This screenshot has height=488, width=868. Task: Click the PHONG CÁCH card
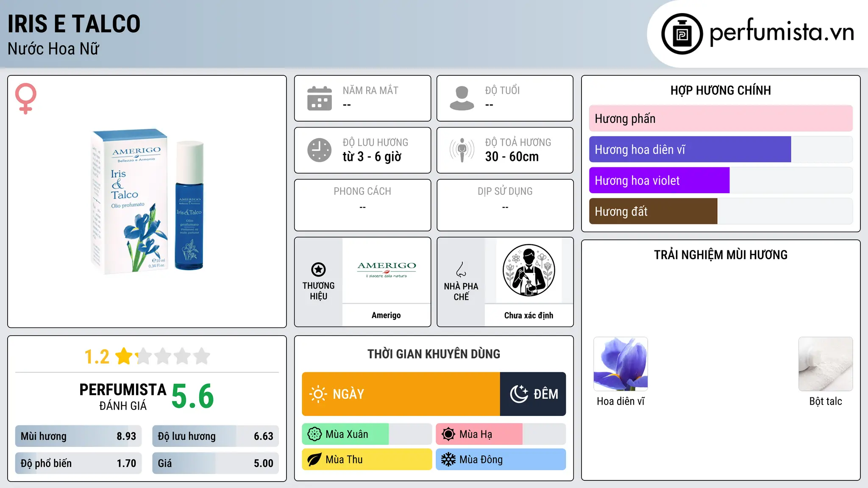coord(363,205)
